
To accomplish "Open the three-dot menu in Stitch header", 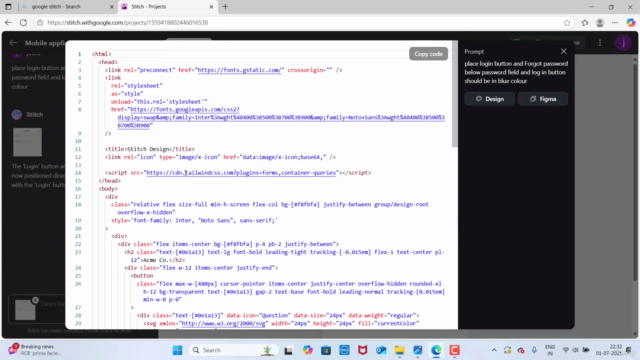I will tap(600, 42).
